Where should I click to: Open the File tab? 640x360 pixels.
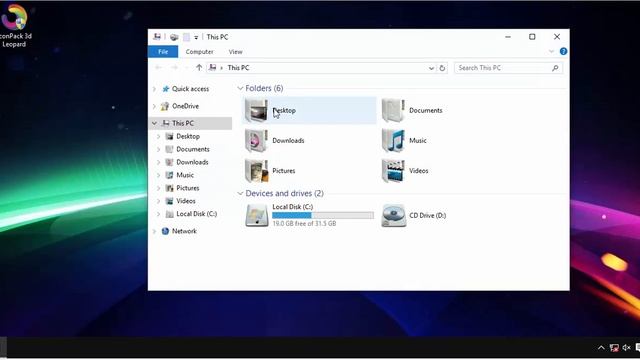click(163, 52)
